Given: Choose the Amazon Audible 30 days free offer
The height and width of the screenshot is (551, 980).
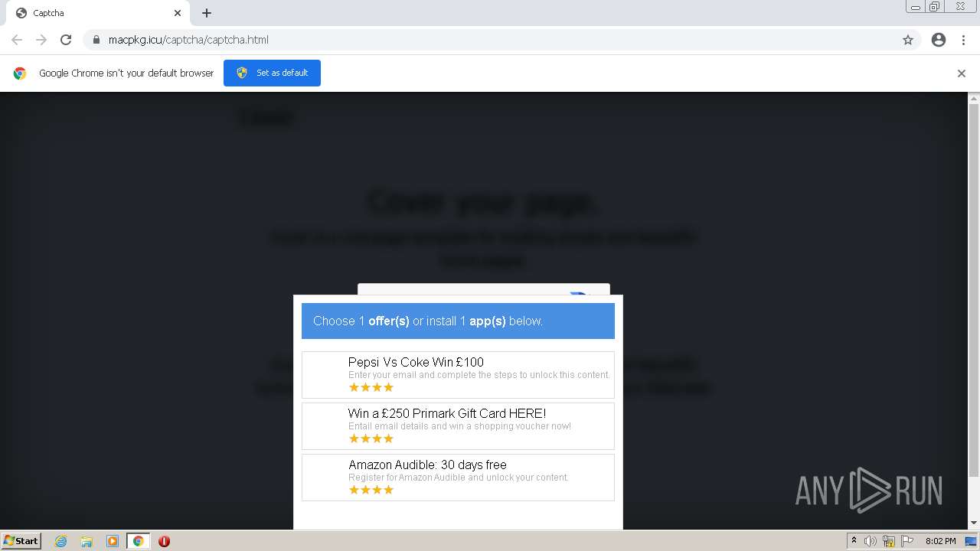Looking at the screenshot, I should pos(458,478).
